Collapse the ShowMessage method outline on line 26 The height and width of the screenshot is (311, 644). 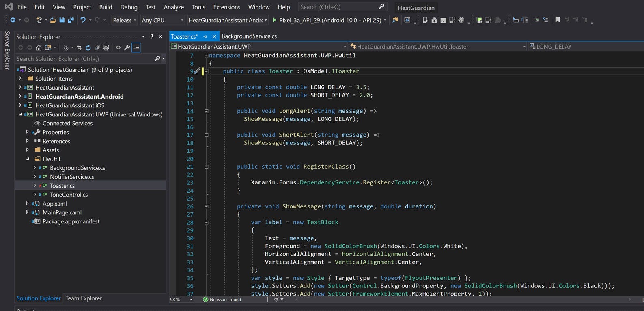(x=206, y=206)
